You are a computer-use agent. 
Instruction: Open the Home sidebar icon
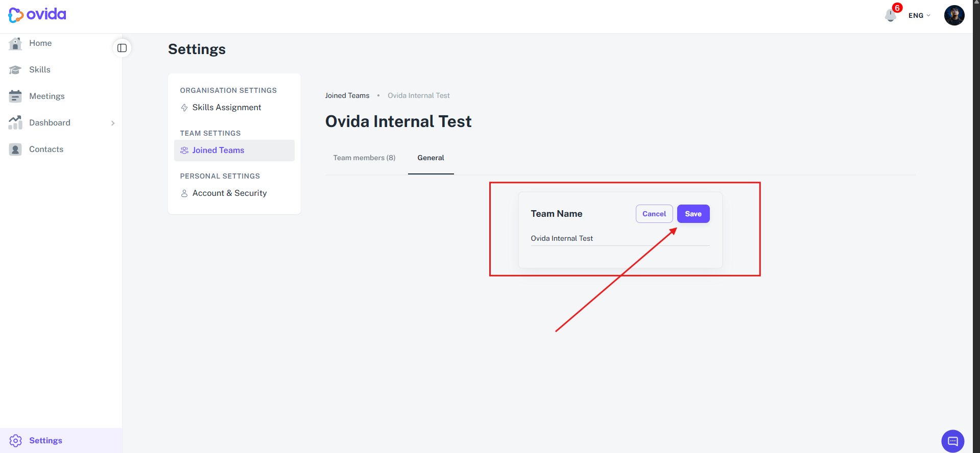(15, 43)
